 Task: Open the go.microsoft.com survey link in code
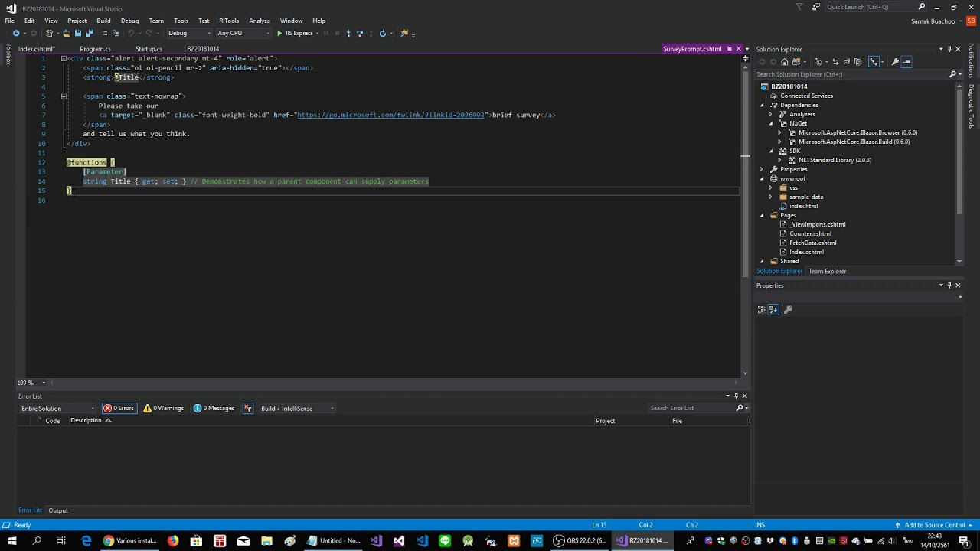(391, 115)
